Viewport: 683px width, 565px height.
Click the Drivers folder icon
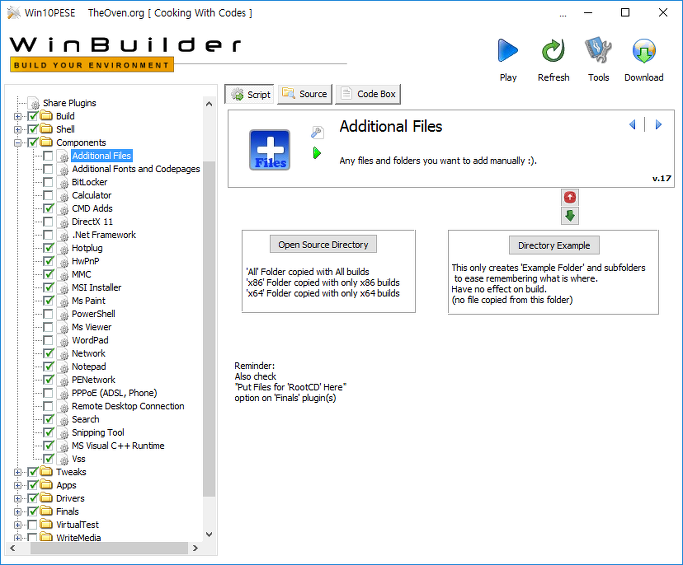point(47,498)
